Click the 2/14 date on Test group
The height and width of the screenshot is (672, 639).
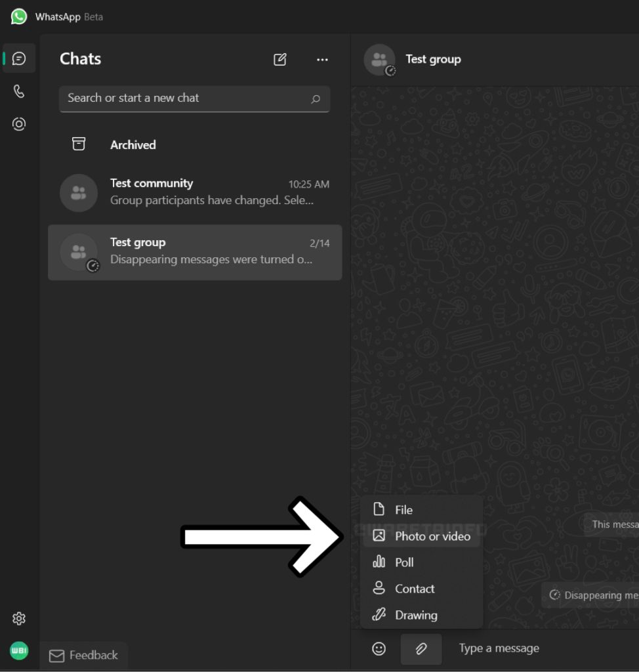click(319, 243)
